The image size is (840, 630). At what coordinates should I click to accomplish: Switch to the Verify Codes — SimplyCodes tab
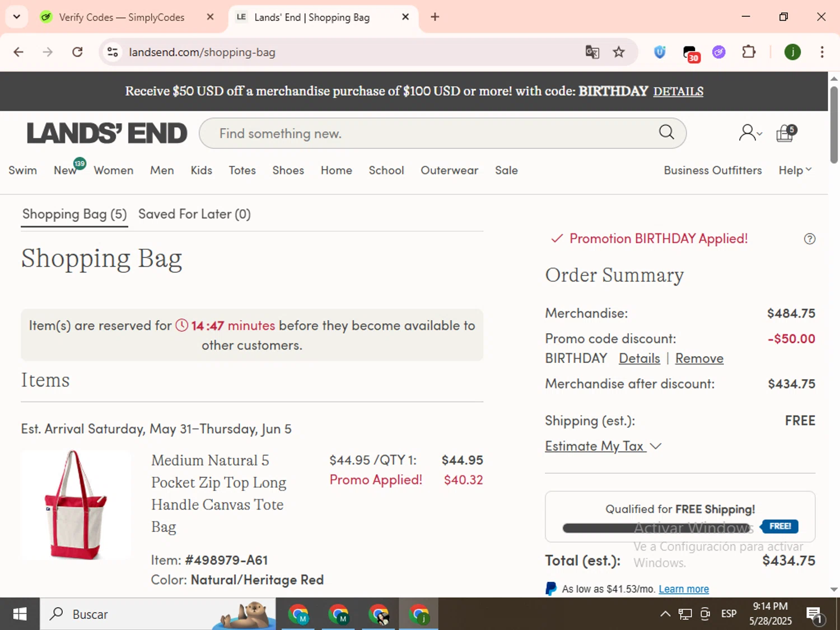[120, 17]
